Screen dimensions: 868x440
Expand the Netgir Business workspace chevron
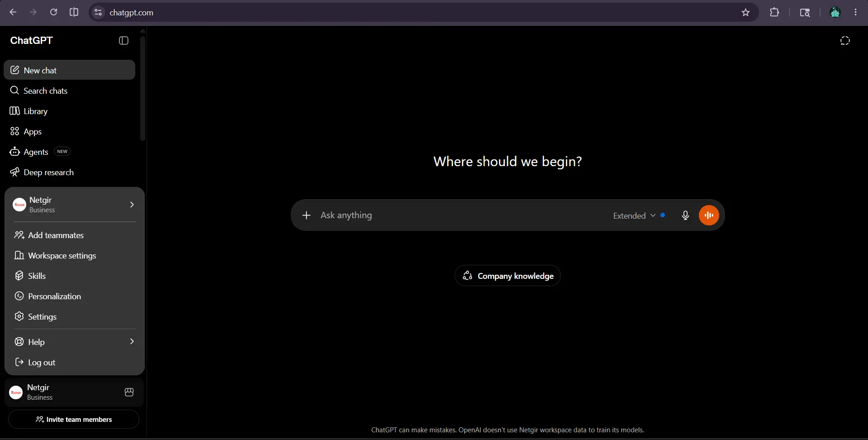coord(132,205)
